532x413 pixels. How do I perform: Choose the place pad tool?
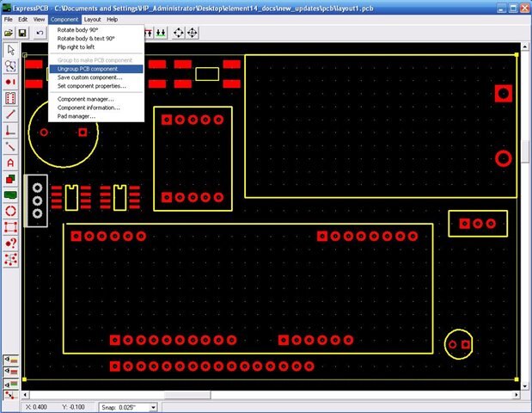(x=10, y=82)
